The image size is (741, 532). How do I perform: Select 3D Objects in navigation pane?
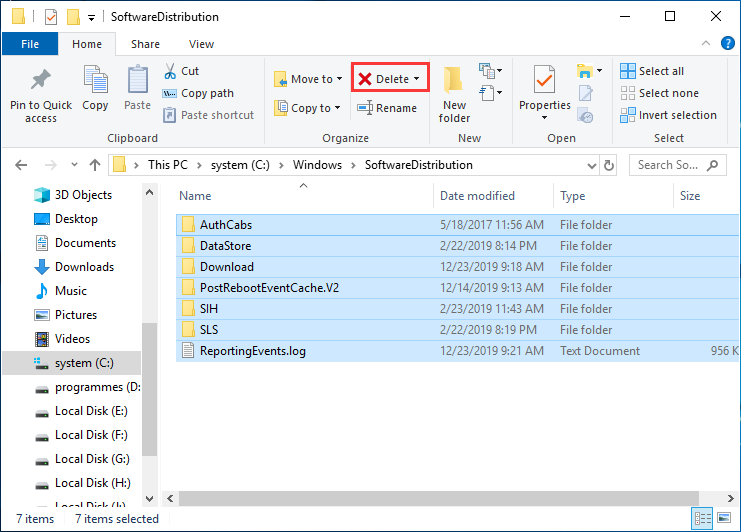pyautogui.click(x=73, y=195)
